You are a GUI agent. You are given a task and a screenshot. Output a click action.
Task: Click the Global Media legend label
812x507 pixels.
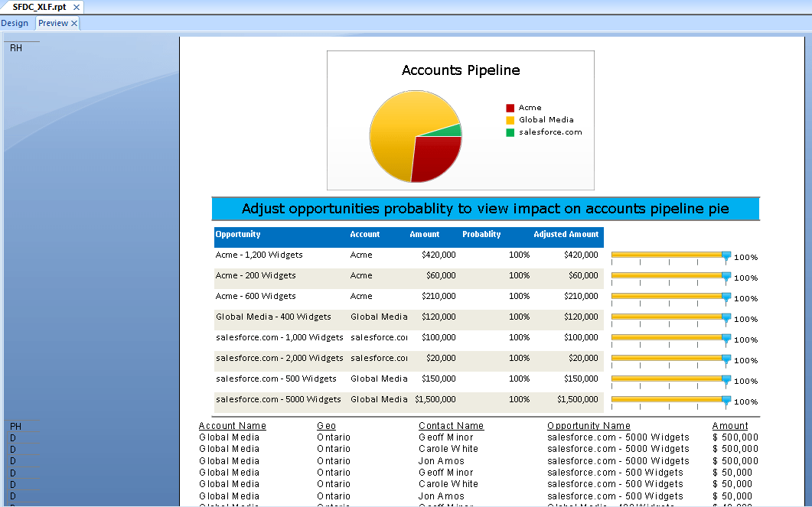(546, 119)
